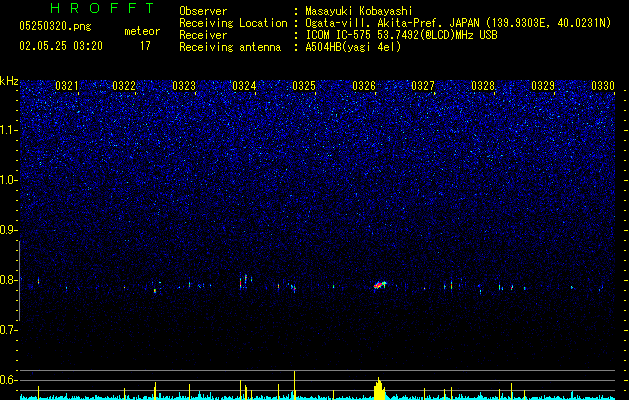Click the 1.1 kHz axis label

pyautogui.click(x=9, y=130)
